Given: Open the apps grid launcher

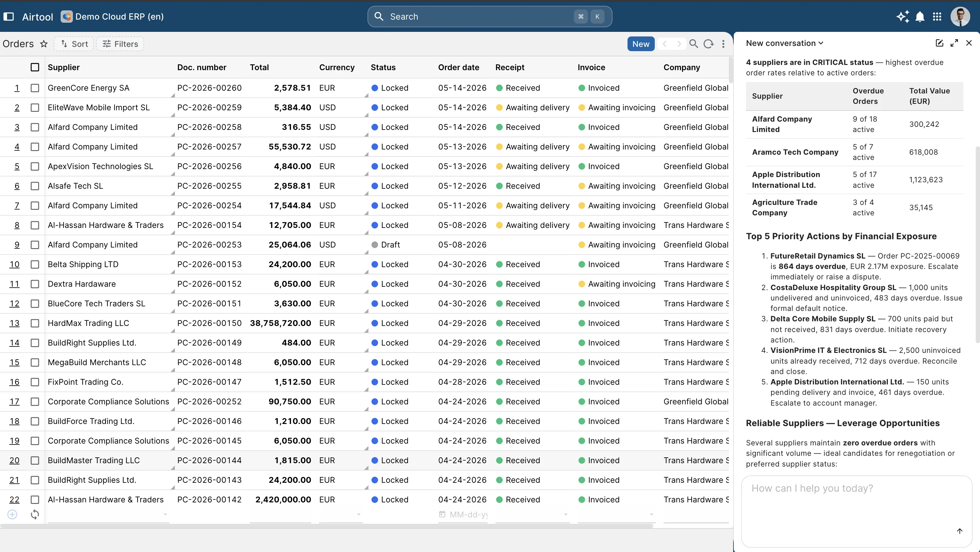Looking at the screenshot, I should pyautogui.click(x=937, y=16).
